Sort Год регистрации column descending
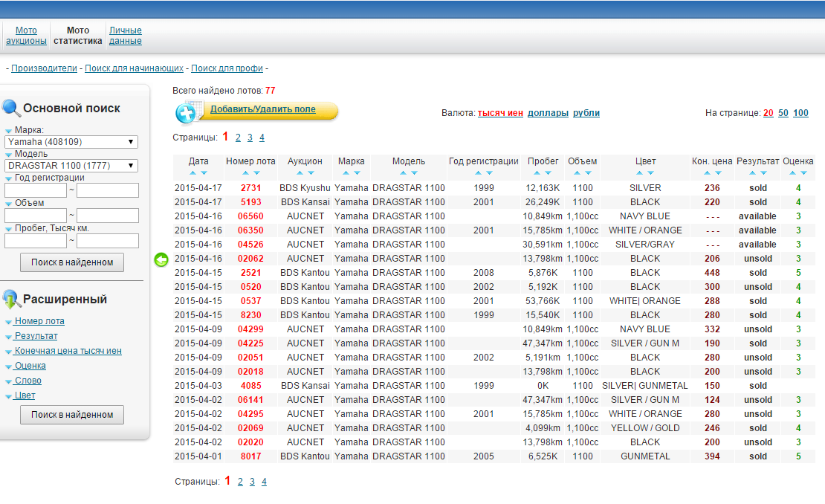Screen dimensions: 825x504 pos(489,173)
